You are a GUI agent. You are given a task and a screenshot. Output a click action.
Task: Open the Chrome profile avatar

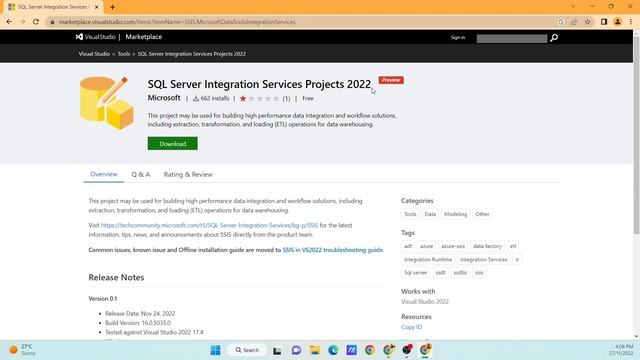[x=618, y=22]
